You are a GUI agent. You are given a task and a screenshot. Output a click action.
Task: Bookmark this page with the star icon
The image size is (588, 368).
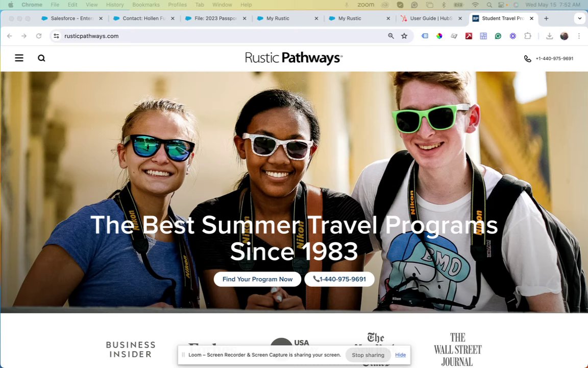[404, 36]
